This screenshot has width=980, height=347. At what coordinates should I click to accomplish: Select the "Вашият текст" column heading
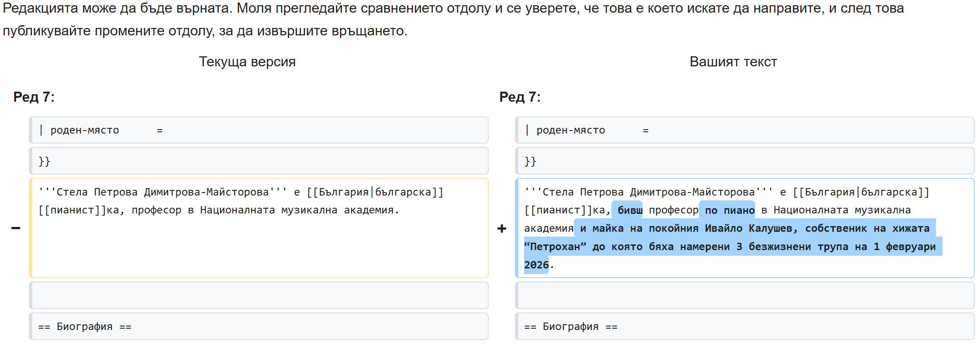coord(733,62)
